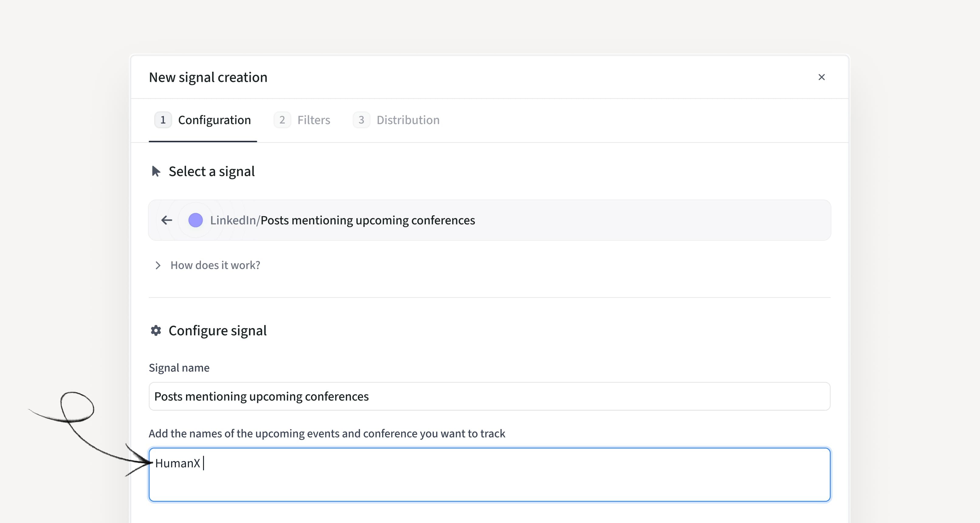Image resolution: width=980 pixels, height=523 pixels.
Task: Click the LinkedIn breadcrumb label
Action: (x=233, y=220)
